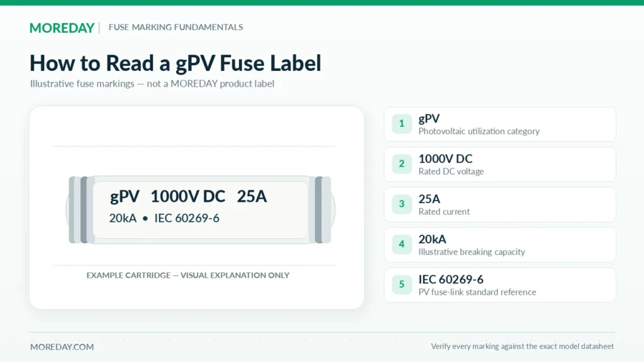Viewport: 644px width, 362px height.
Task: Click the number 2 badge beside 1000V DC
Action: 402,164
